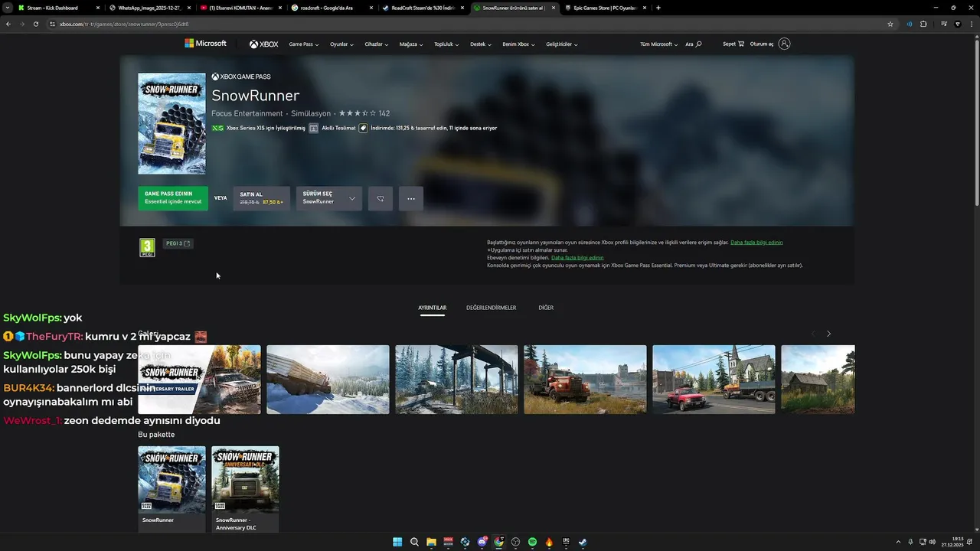This screenshot has height=551, width=980.
Task: Expand the Benim Xbox menu
Action: pos(519,44)
